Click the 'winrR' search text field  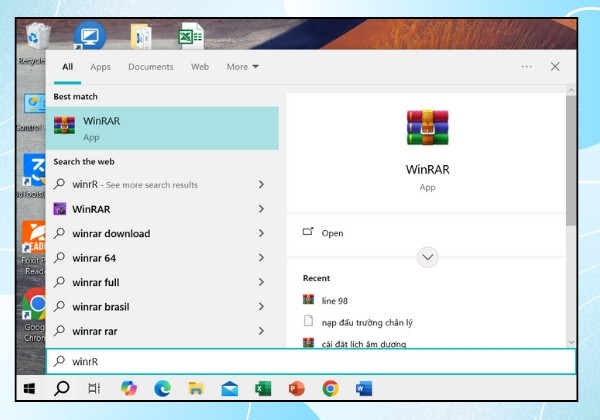coord(311,361)
